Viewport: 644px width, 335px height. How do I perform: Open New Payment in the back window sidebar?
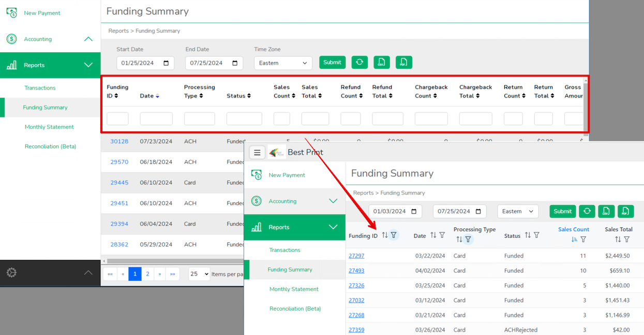pos(42,13)
